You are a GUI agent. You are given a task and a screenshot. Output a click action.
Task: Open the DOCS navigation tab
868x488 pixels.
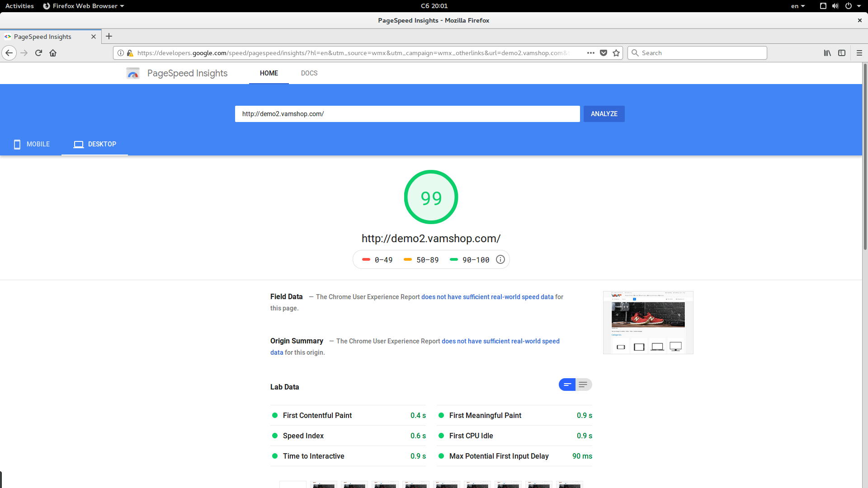(309, 73)
